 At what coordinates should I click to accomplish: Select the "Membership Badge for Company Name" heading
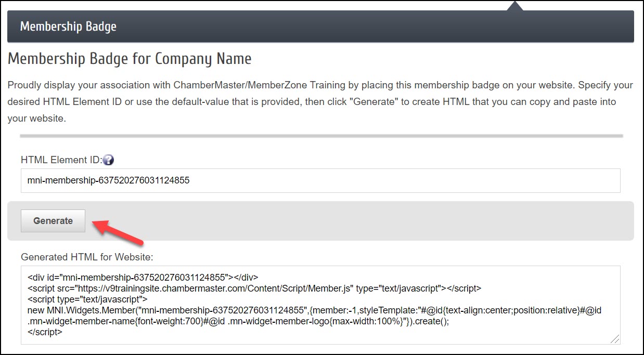130,59
